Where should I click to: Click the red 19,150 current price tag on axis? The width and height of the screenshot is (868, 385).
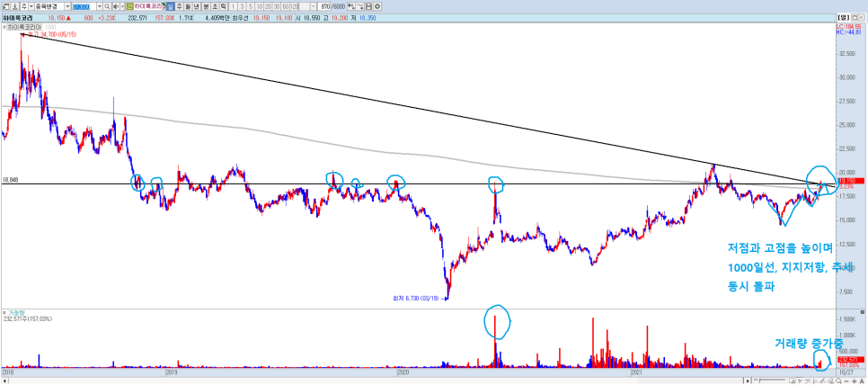click(850, 181)
